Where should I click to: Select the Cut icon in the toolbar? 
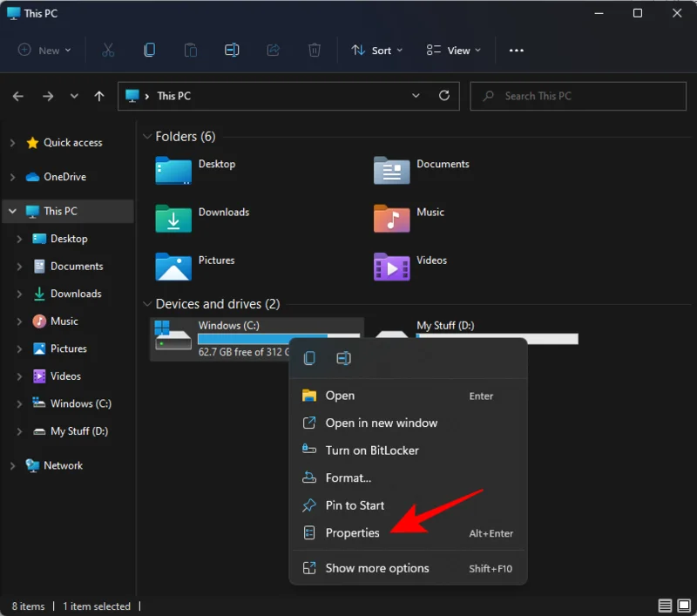click(x=108, y=50)
